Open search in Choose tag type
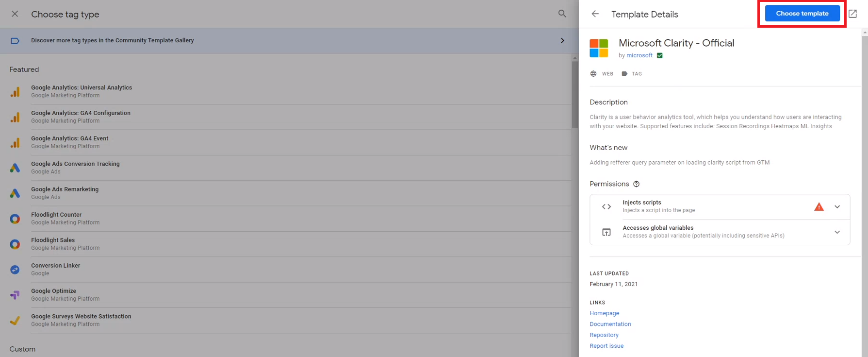This screenshot has width=868, height=357. (562, 14)
